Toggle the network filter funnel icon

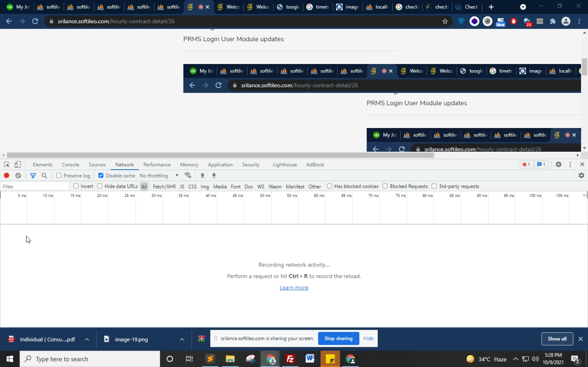pyautogui.click(x=33, y=175)
